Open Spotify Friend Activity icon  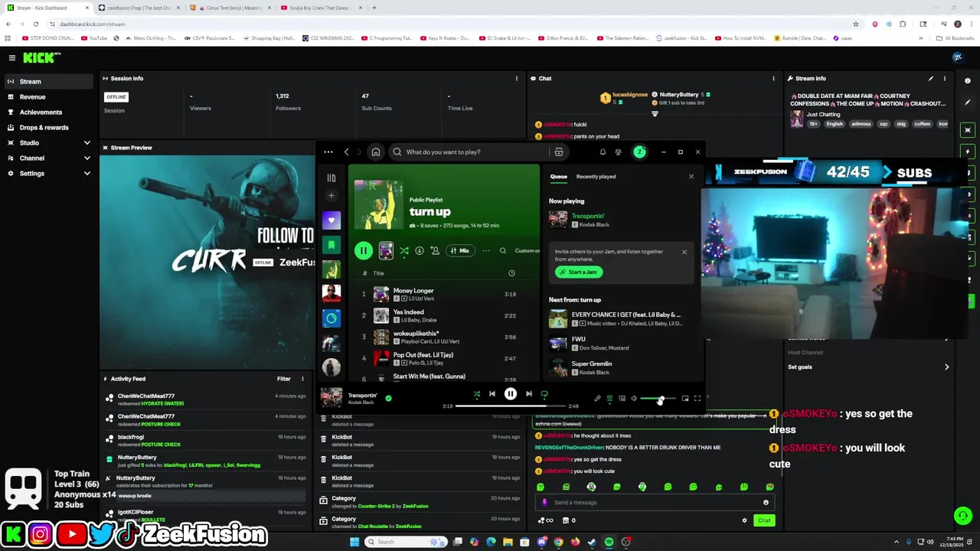(x=619, y=152)
